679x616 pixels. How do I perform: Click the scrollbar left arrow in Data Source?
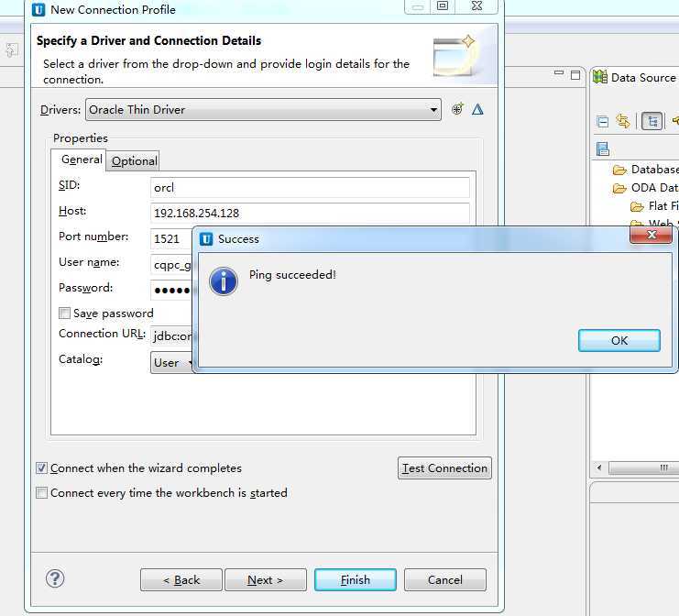599,467
